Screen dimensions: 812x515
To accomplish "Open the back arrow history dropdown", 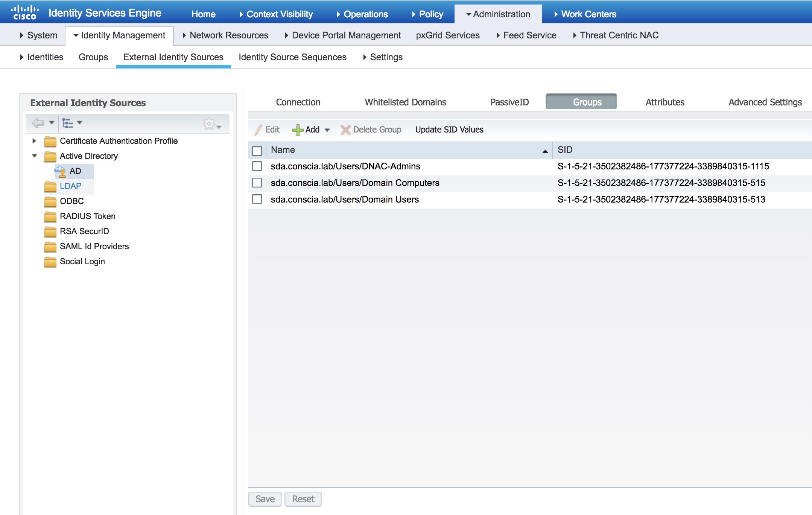I will pos(52,123).
